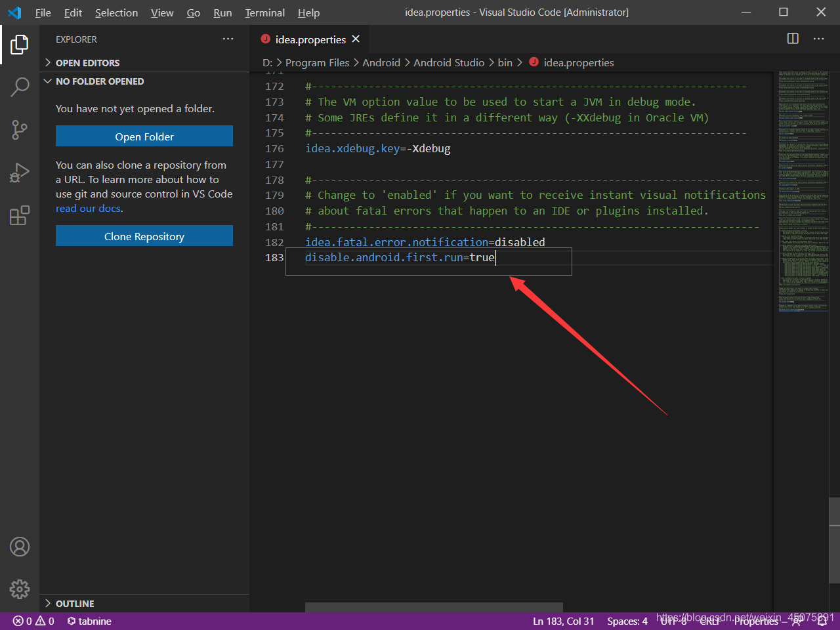840x630 pixels.
Task: Click line number 179 in gutter
Action: pyautogui.click(x=274, y=195)
